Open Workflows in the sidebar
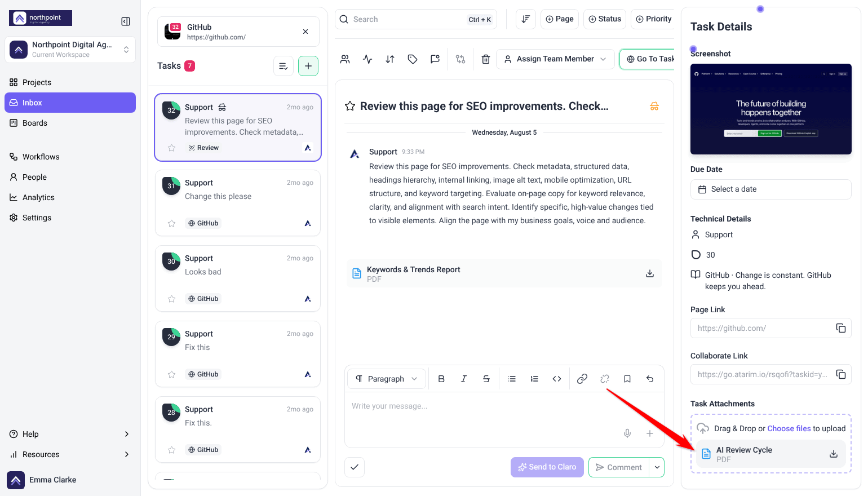The image size is (868, 496). point(70,157)
